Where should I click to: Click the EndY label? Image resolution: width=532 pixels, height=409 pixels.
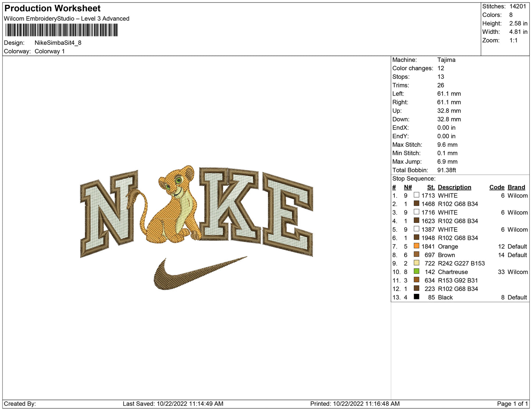point(401,136)
